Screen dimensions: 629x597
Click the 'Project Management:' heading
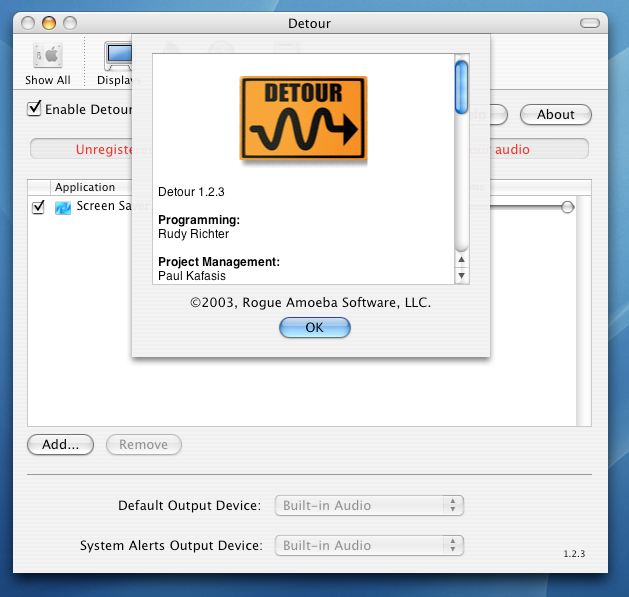click(x=219, y=262)
